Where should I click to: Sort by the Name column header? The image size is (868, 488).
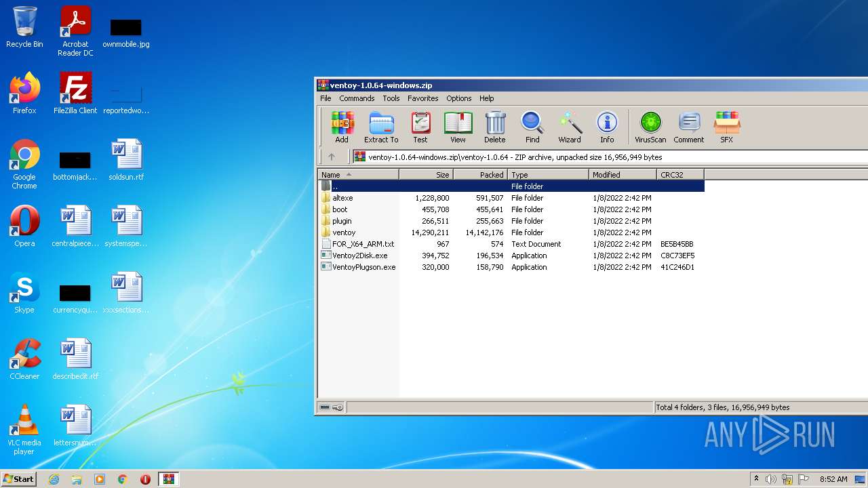point(359,175)
